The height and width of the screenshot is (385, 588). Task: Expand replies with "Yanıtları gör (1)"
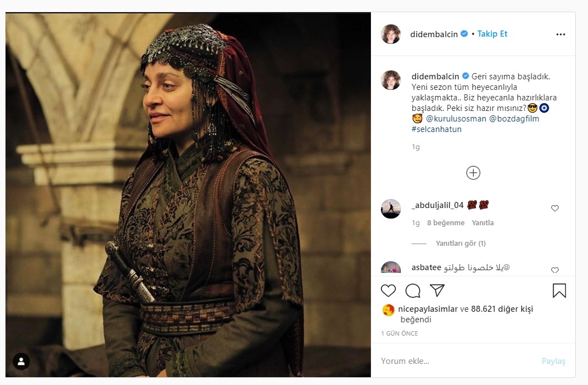(x=460, y=244)
